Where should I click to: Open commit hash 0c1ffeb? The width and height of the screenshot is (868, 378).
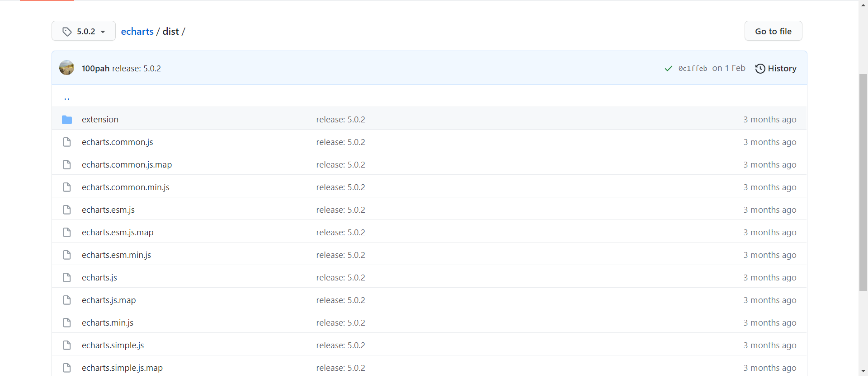[693, 69]
